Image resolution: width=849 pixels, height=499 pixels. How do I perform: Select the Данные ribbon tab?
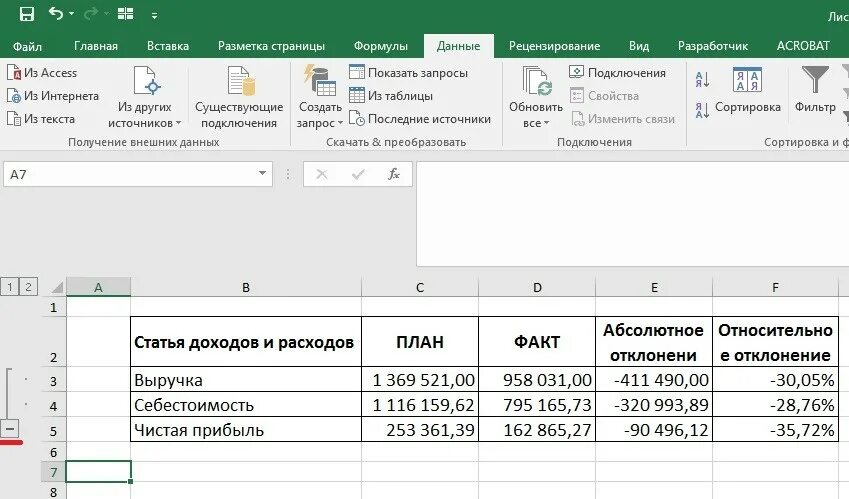(x=459, y=46)
